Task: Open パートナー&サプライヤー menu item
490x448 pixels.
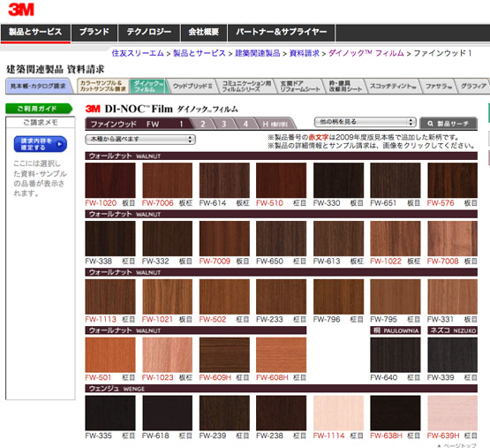Action: 282,32
